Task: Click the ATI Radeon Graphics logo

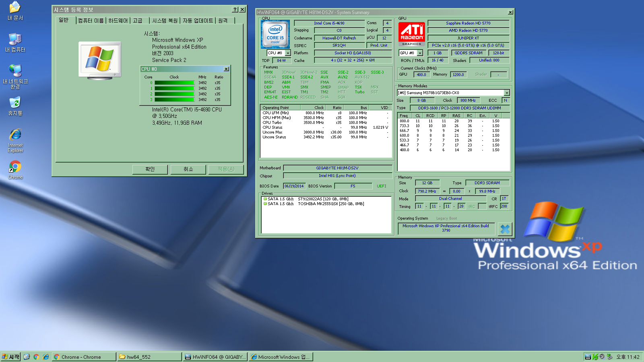Action: (411, 35)
